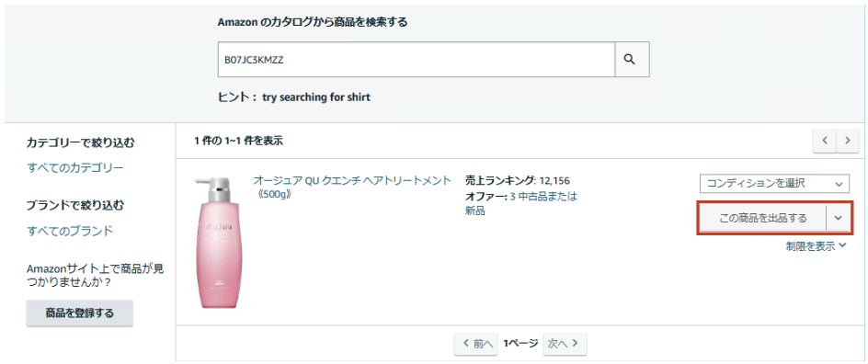Click the Amazon のカタログから商品を検索する heading
This screenshot has width=868, height=364.
click(313, 23)
